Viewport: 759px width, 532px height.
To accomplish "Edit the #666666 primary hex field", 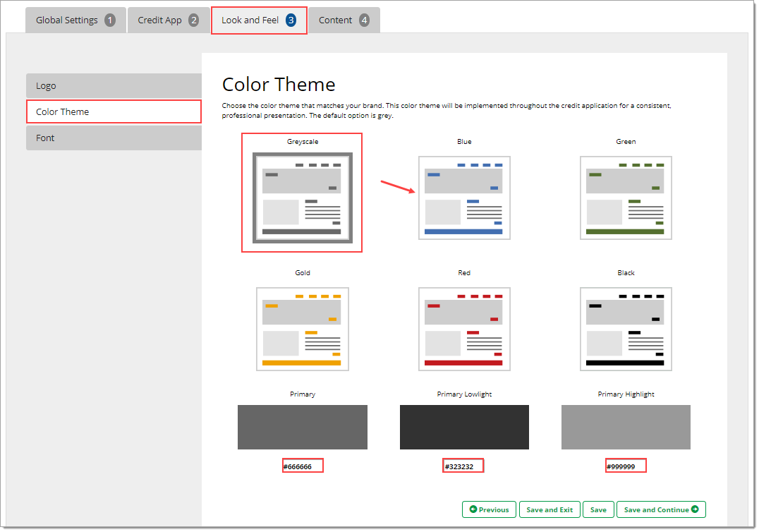I will point(303,466).
